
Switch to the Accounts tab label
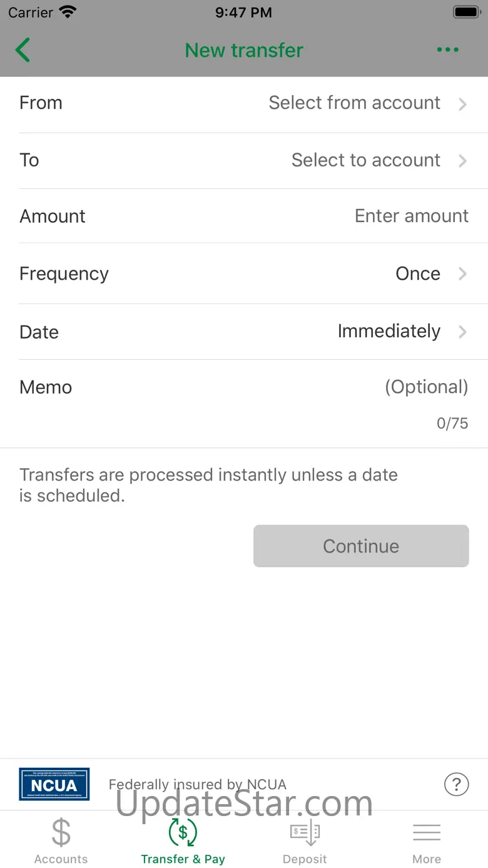61,859
